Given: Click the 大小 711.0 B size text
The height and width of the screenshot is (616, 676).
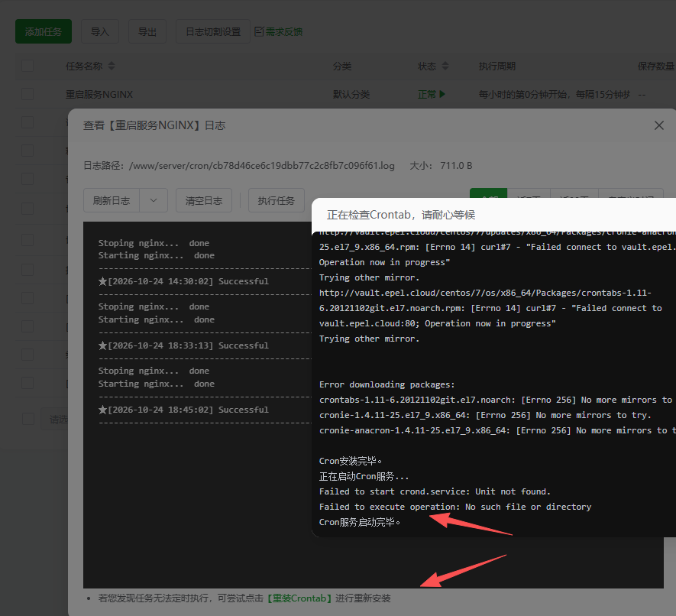Looking at the screenshot, I should [441, 166].
